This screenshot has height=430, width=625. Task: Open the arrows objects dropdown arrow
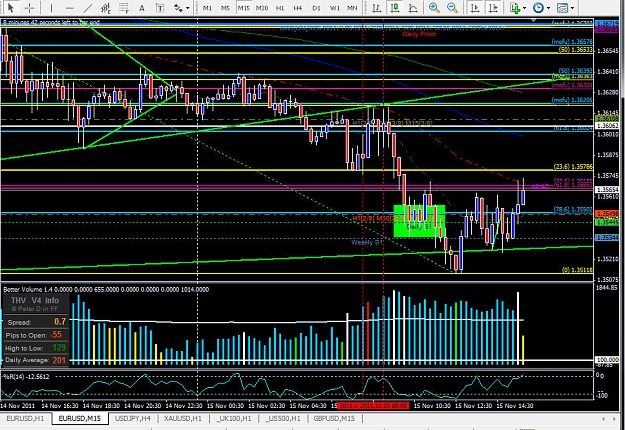[187, 8]
